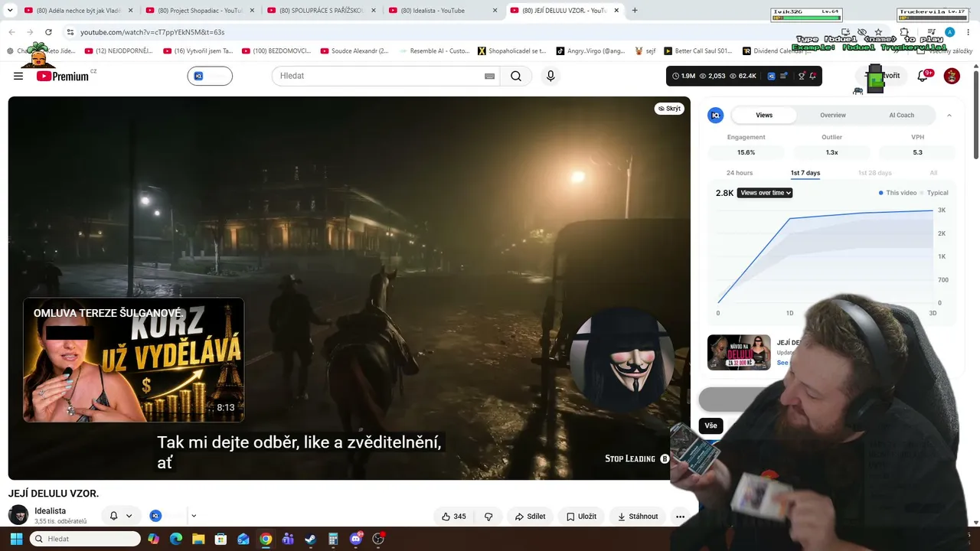
Task: Expand the subscription notification dropdown
Action: tap(129, 516)
